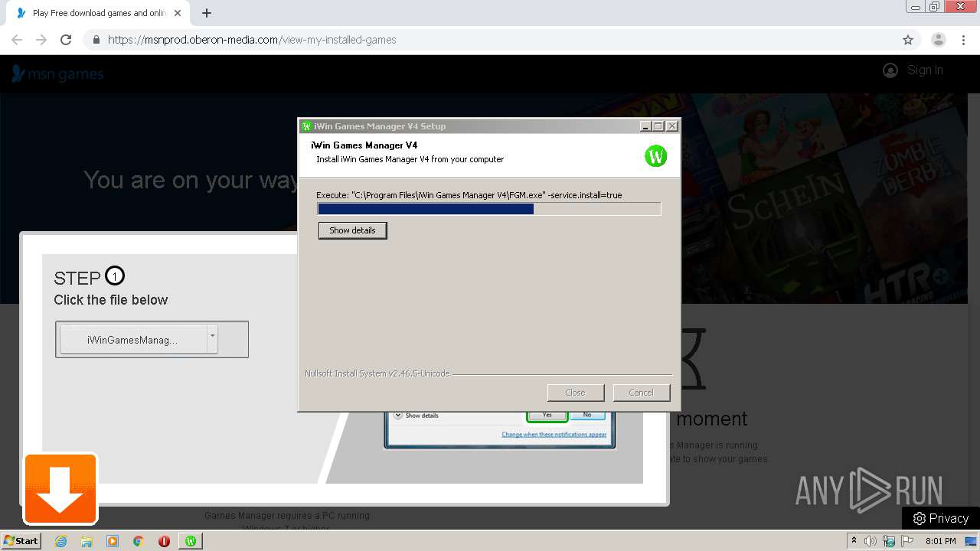
Task: Select the Play Free download games tab
Action: pyautogui.click(x=100, y=13)
